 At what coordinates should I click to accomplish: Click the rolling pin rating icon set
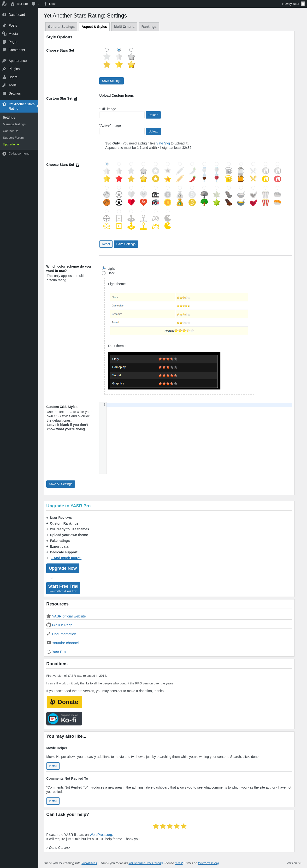[180, 174]
